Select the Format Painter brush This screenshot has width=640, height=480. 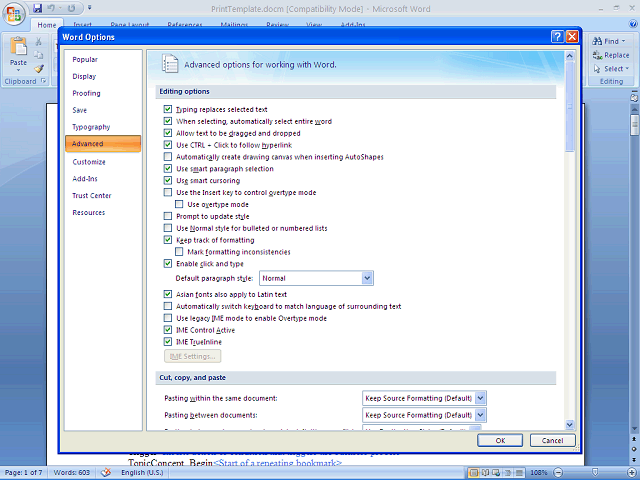pos(39,68)
